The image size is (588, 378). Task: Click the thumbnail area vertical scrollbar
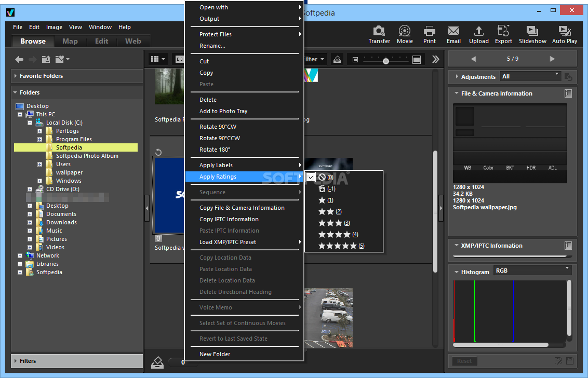(435, 211)
